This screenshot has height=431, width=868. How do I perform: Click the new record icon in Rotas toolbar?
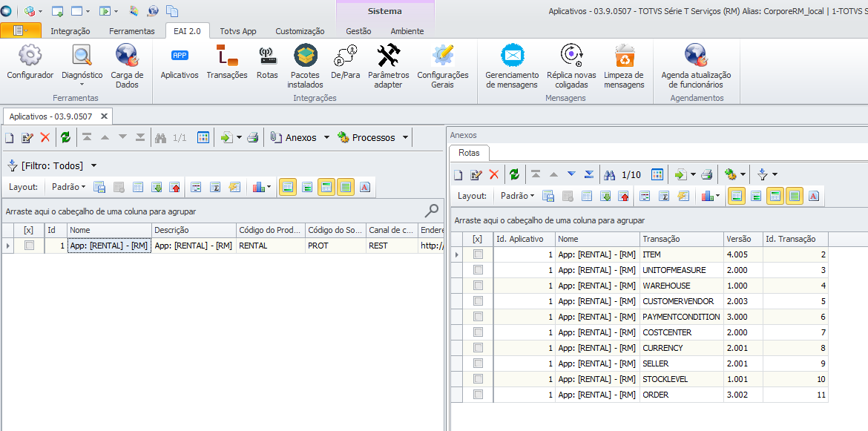[x=458, y=175]
